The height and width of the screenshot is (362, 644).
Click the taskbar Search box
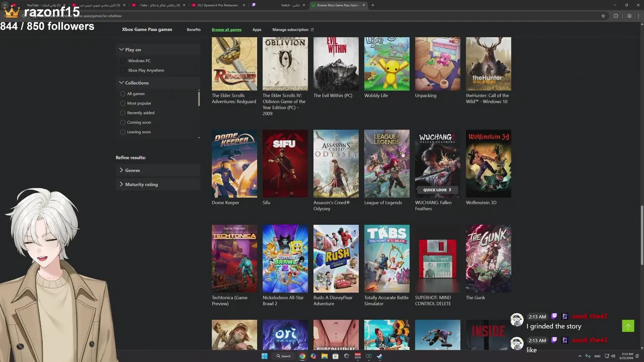coord(284,356)
